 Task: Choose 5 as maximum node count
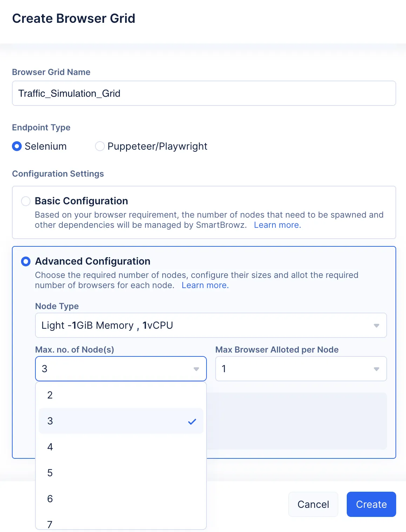tap(121, 473)
